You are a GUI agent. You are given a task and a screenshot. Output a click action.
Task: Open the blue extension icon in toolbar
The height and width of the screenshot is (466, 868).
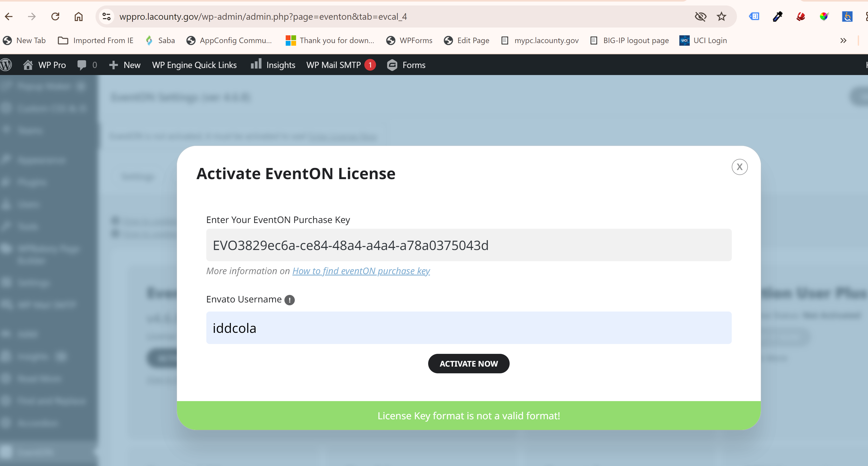pos(754,17)
